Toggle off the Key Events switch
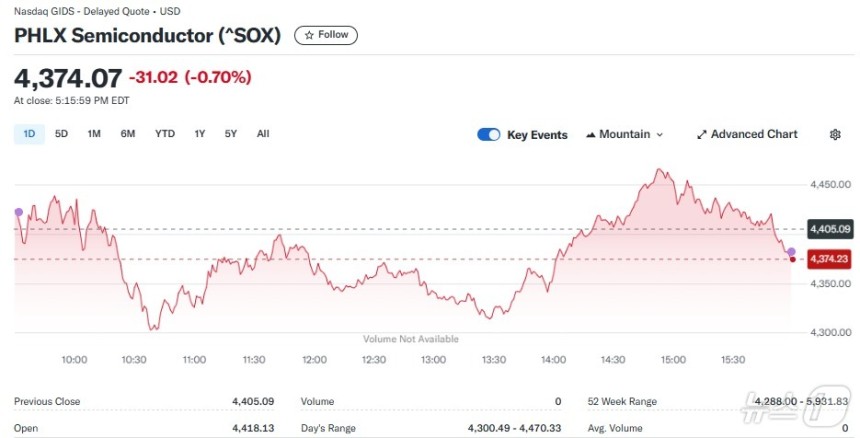The image size is (860, 438). [489, 135]
